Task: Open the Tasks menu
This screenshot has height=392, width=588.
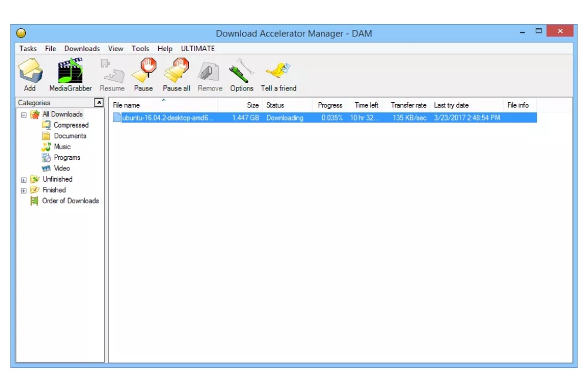Action: click(28, 49)
